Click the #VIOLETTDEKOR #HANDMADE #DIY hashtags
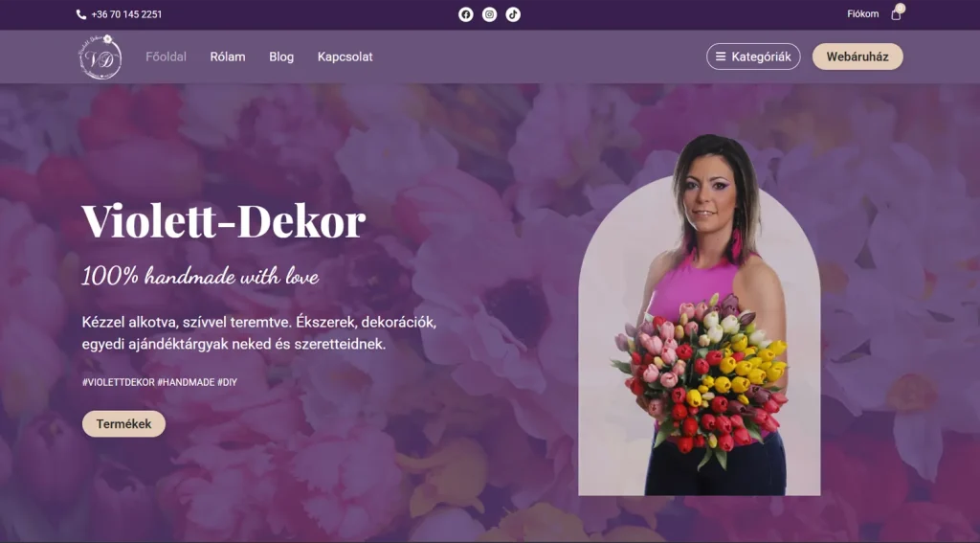The width and height of the screenshot is (980, 543). point(160,382)
